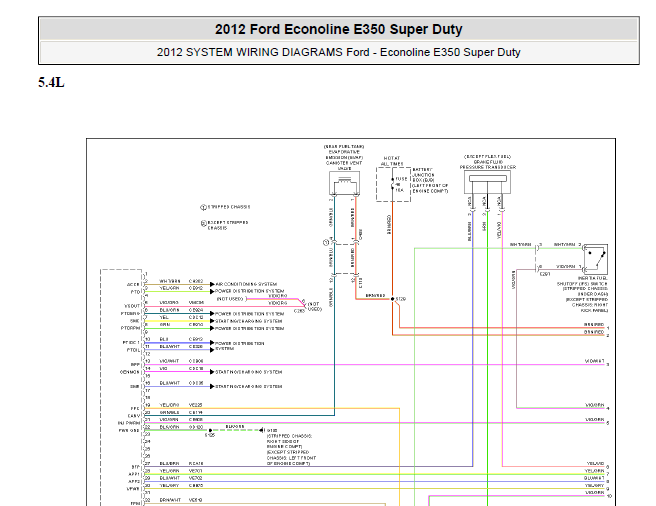The image size is (656, 506).
Task: Click the 'VE701' circuit number
Action: [195, 471]
